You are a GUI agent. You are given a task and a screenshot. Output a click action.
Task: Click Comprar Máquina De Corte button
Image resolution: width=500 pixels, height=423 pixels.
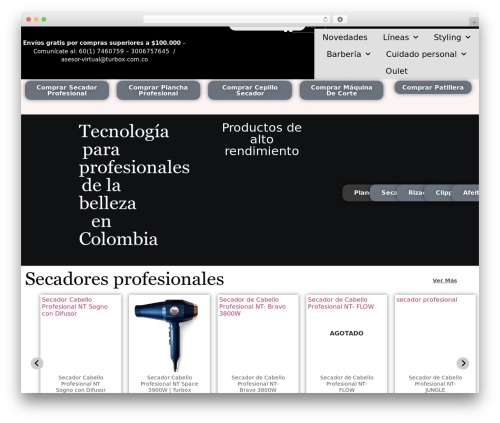click(x=341, y=90)
